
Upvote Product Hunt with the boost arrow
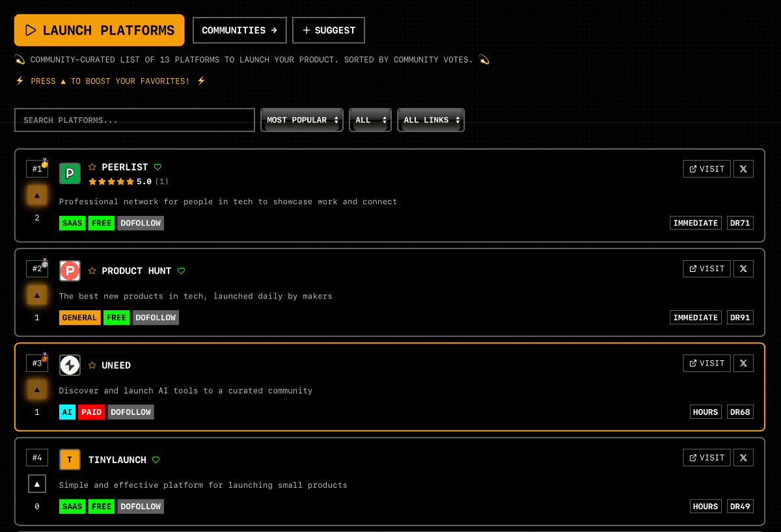click(37, 295)
